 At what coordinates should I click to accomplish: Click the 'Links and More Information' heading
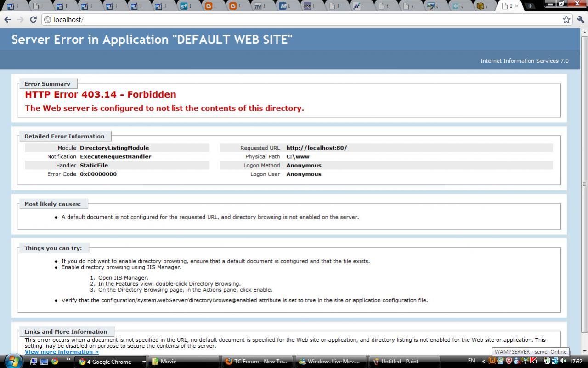66,331
